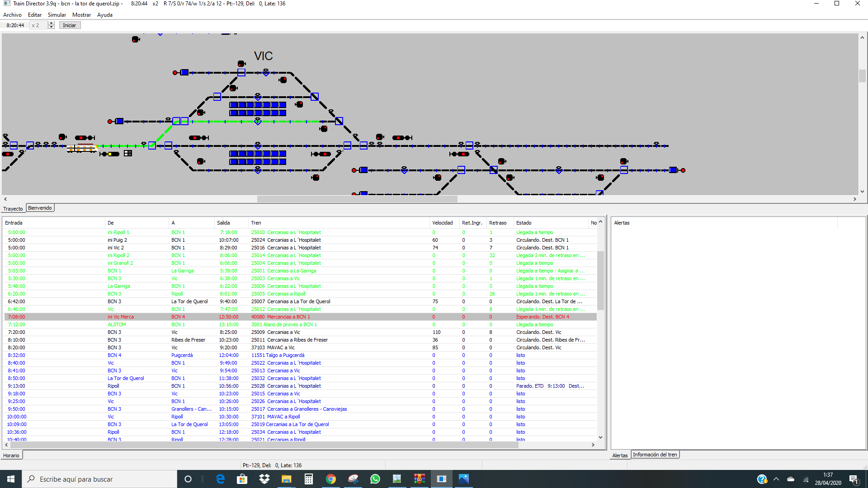Toggle the green track's right-end crossing switch
Screen dimensions: 868x488
(339, 121)
